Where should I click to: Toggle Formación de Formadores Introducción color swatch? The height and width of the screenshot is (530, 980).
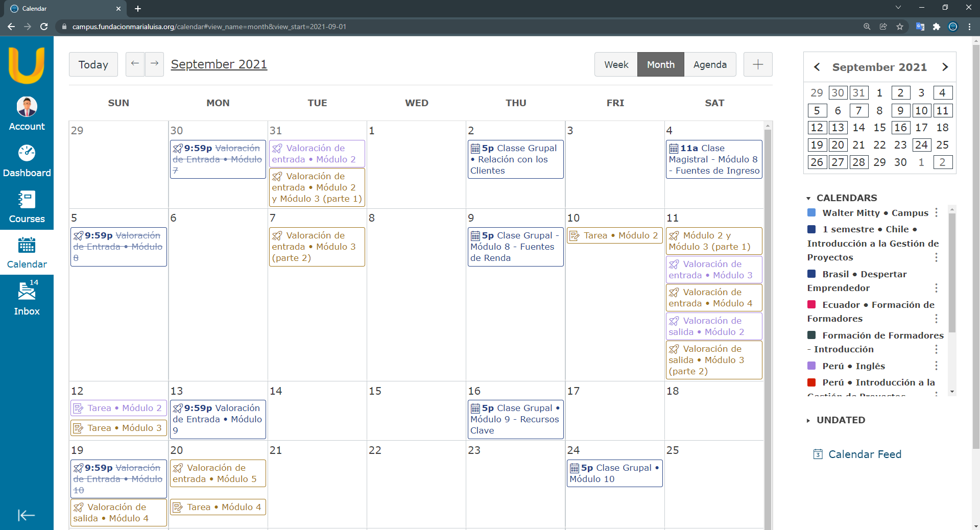[811, 335]
